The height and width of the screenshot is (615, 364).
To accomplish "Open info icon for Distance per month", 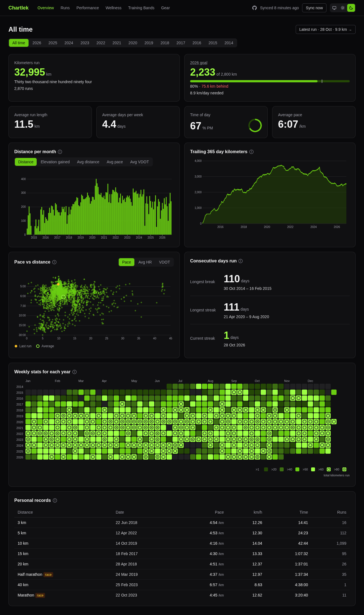I will click(60, 152).
